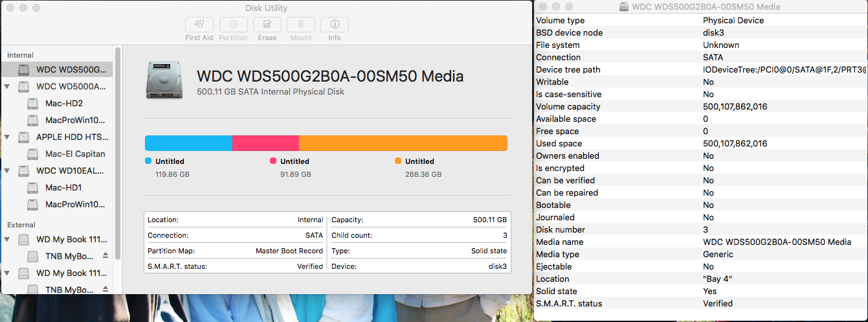Click the Mount toolbar icon

click(x=300, y=25)
